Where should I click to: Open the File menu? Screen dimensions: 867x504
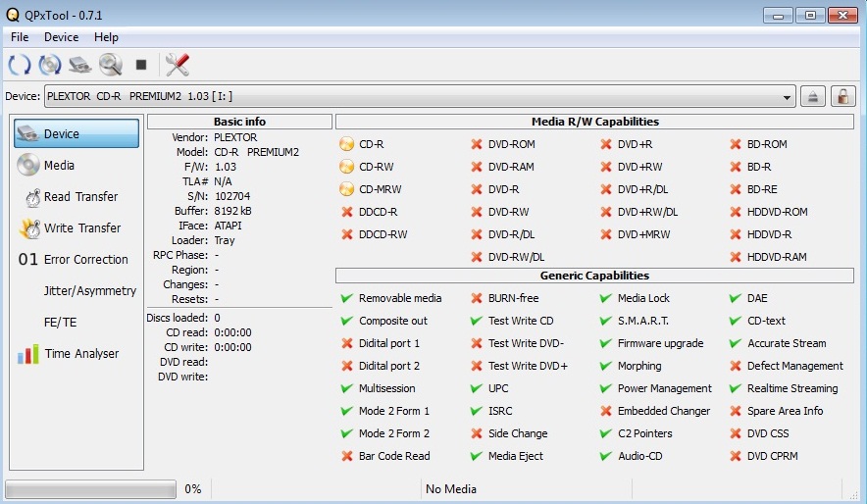[x=20, y=37]
